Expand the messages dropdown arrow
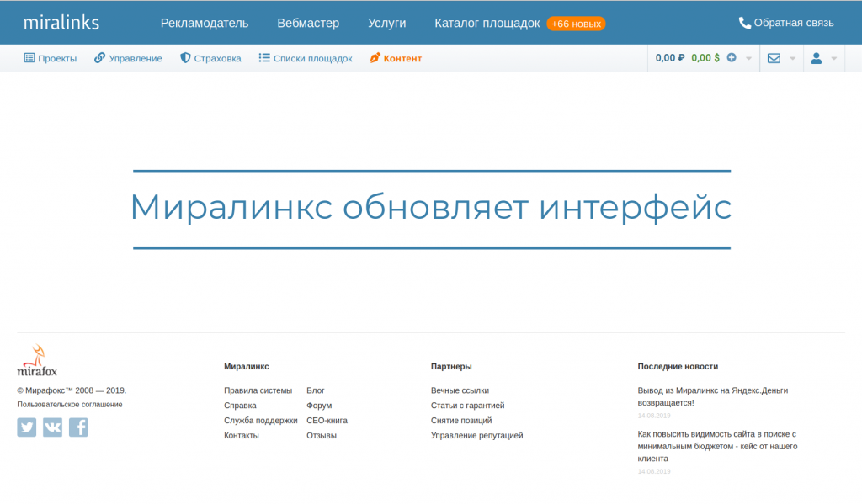The height and width of the screenshot is (504, 862). pos(793,58)
